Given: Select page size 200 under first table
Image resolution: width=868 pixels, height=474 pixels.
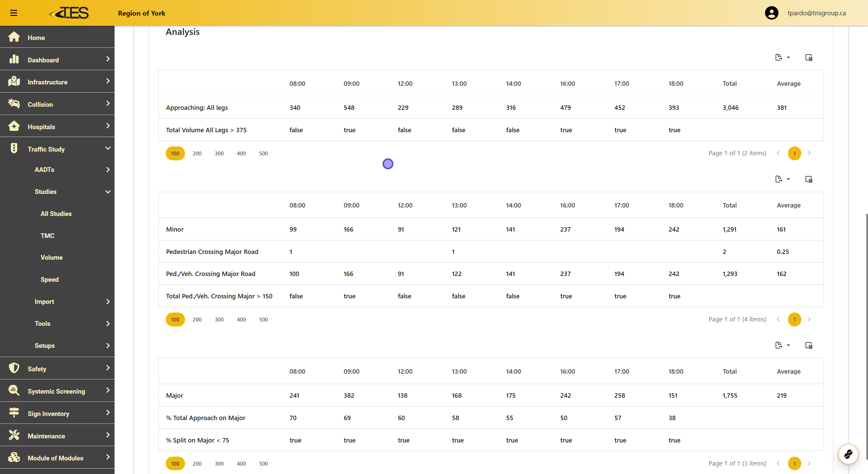Looking at the screenshot, I should pyautogui.click(x=197, y=153).
